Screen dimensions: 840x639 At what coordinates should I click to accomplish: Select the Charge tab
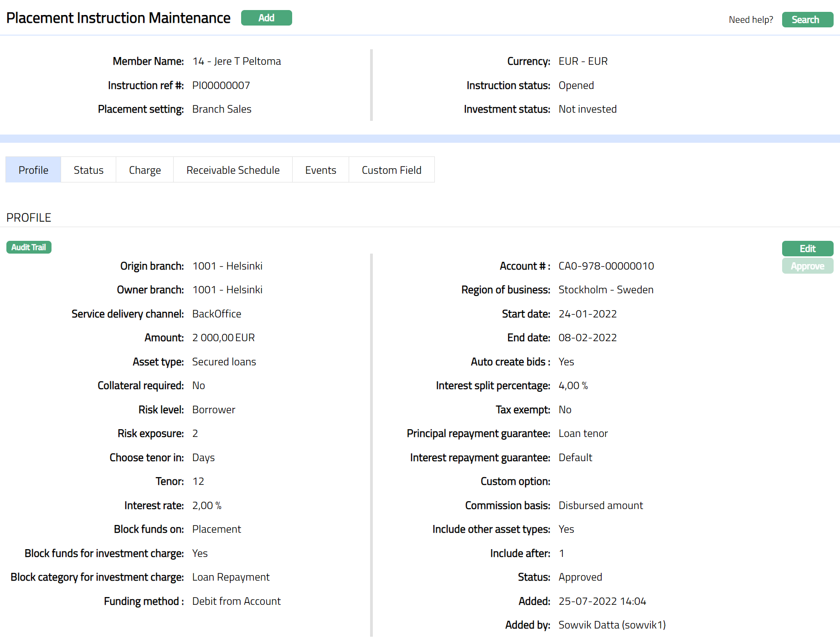144,170
